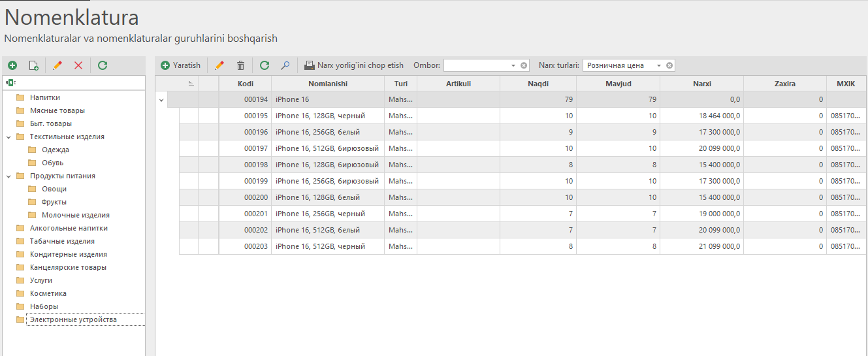Sort by the Narxi column header

coord(702,84)
